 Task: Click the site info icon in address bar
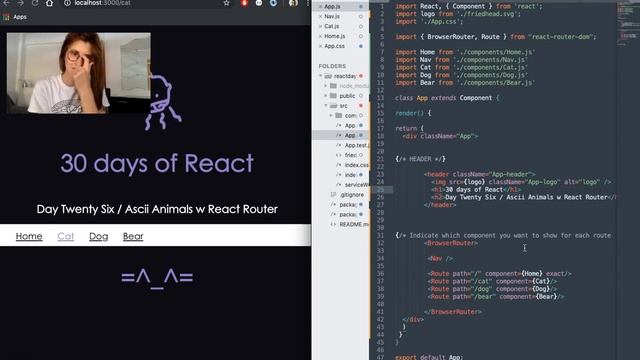[x=67, y=3]
